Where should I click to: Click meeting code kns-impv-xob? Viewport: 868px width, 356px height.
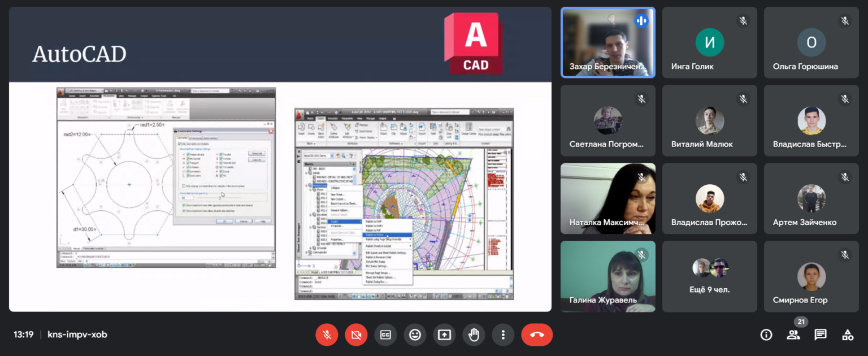coord(77,335)
